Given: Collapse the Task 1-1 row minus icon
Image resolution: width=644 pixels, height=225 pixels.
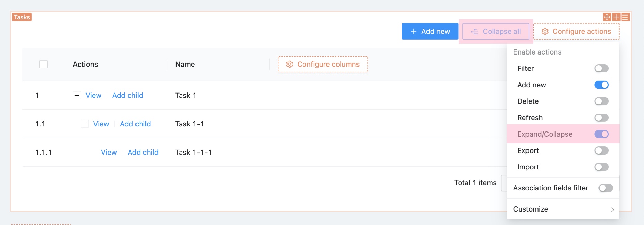Looking at the screenshot, I should coord(84,124).
